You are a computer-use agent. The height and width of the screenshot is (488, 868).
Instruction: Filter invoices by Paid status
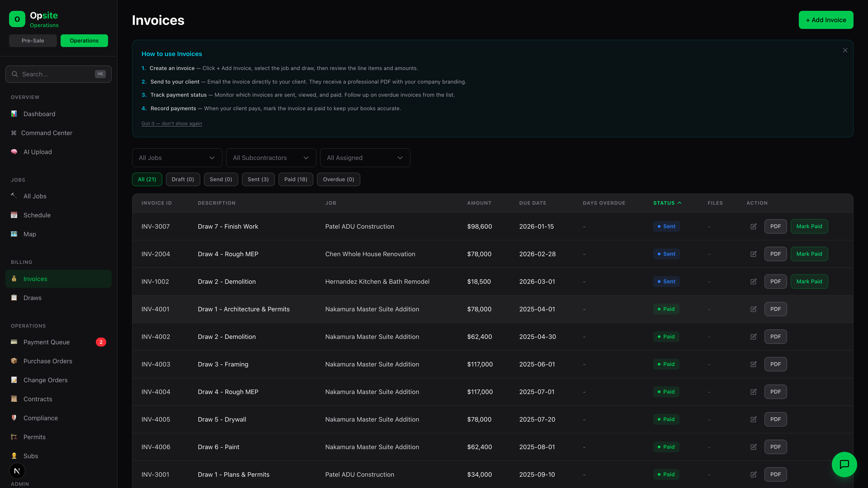(295, 179)
